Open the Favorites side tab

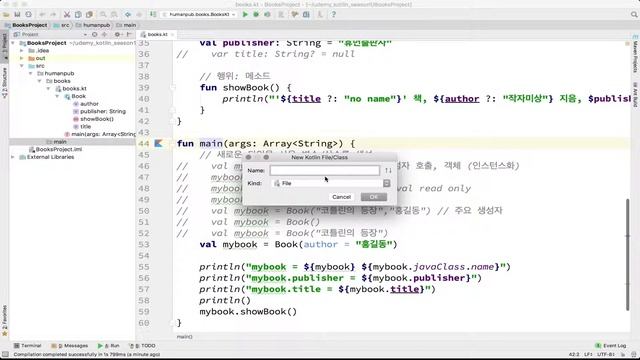coord(4,320)
